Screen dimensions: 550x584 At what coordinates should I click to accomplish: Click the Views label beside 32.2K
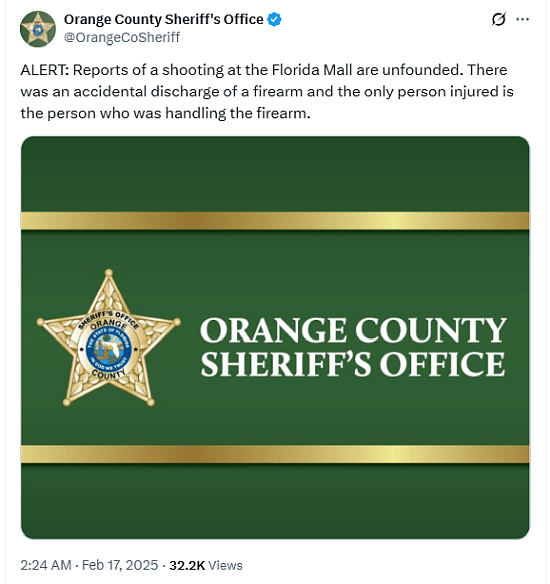[225, 565]
